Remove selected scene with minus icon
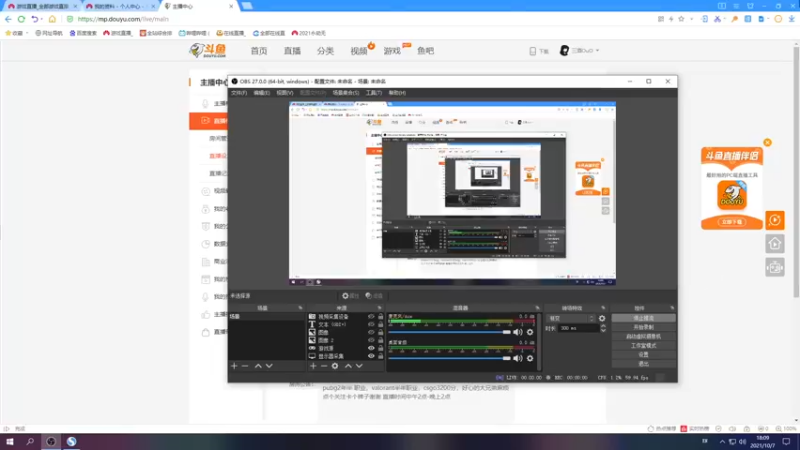 [245, 366]
